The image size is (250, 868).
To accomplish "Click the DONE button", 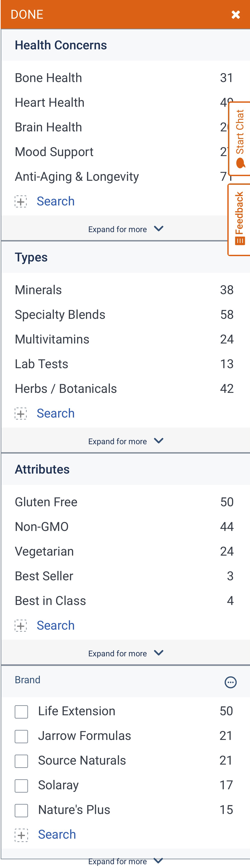I will 27,14.
